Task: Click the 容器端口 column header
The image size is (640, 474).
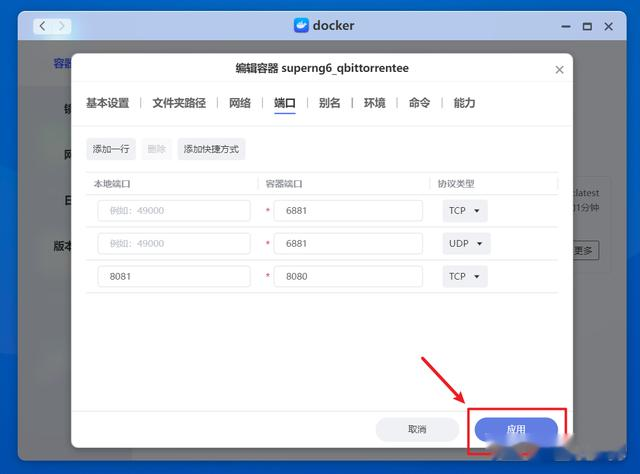Action: (284, 184)
